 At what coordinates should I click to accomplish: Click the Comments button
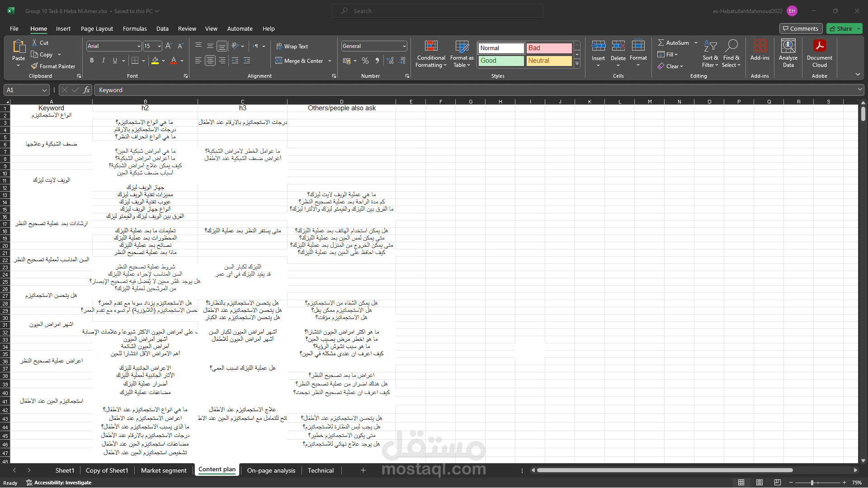(801, 28)
